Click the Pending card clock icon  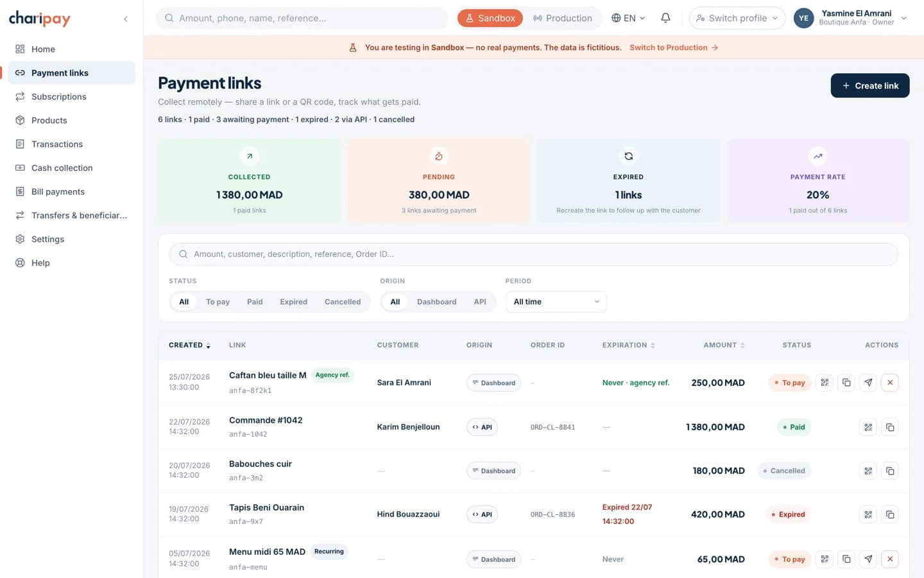tap(439, 156)
